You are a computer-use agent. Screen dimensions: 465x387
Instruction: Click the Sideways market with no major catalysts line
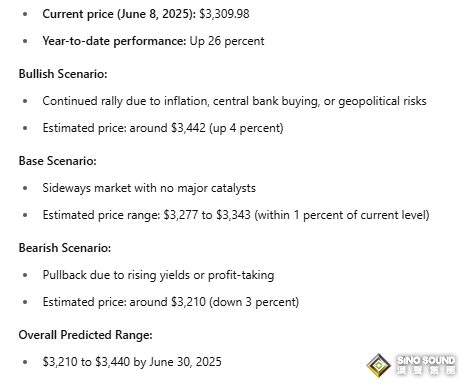click(149, 188)
